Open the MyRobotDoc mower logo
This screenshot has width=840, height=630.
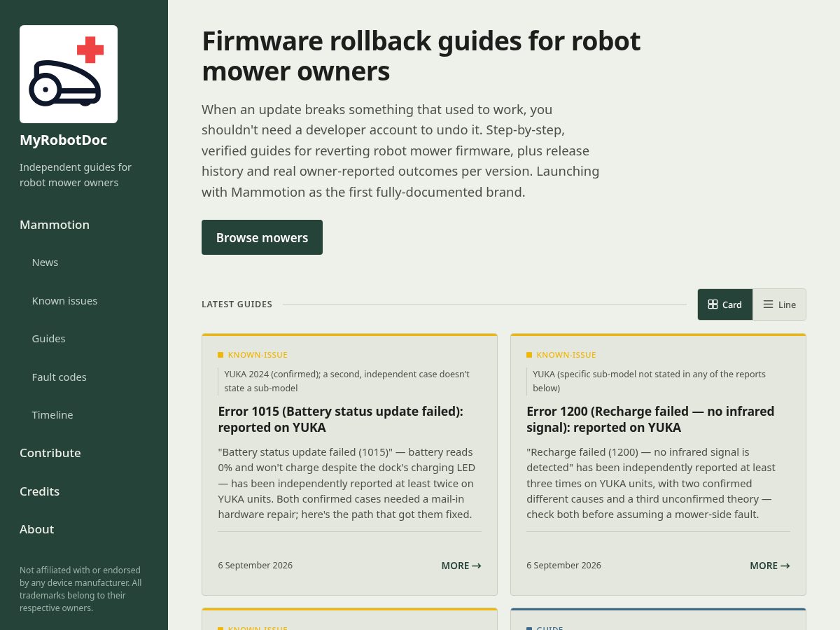[x=69, y=74]
